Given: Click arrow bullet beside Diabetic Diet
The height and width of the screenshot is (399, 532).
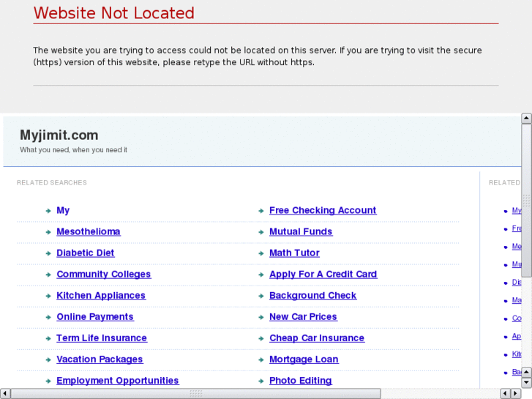Looking at the screenshot, I should [48, 253].
